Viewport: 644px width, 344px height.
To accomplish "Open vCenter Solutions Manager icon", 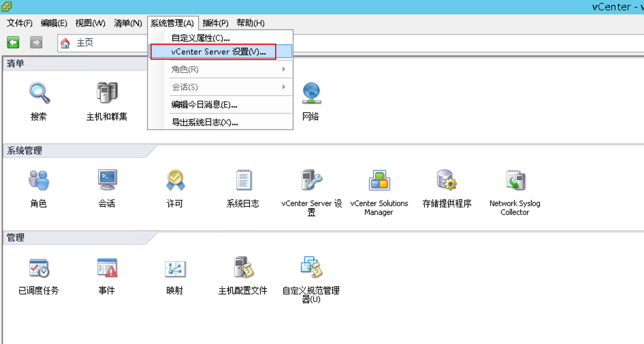I will (379, 180).
